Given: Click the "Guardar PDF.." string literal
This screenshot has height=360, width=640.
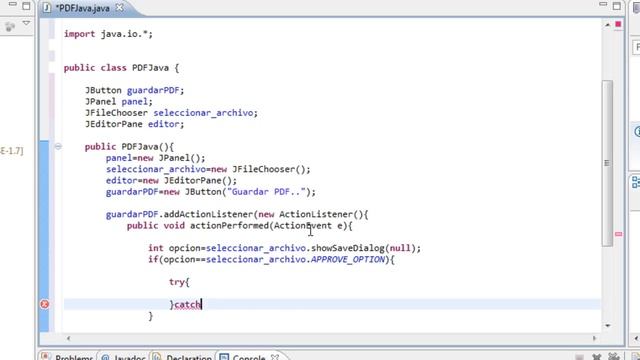Looking at the screenshot, I should tap(266, 192).
